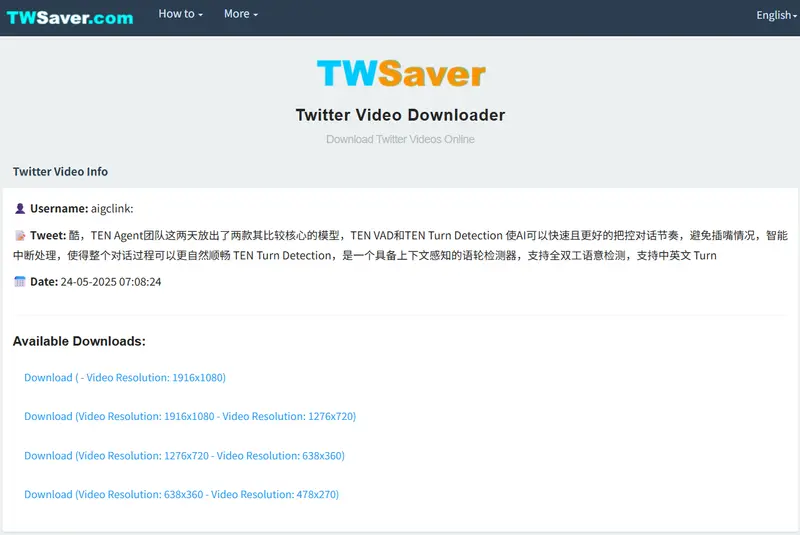Download the 1916x1080 only resolution video
This screenshot has width=800, height=535.
click(x=125, y=377)
